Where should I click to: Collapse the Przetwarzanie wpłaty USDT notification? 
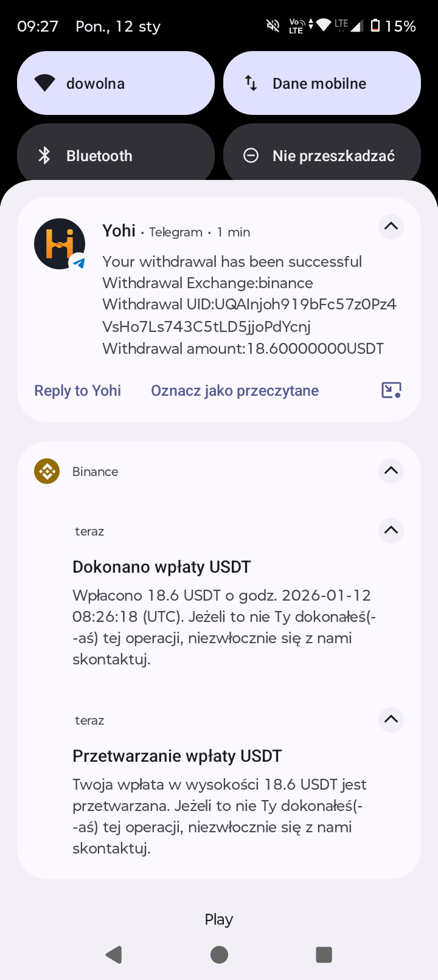[x=391, y=720]
